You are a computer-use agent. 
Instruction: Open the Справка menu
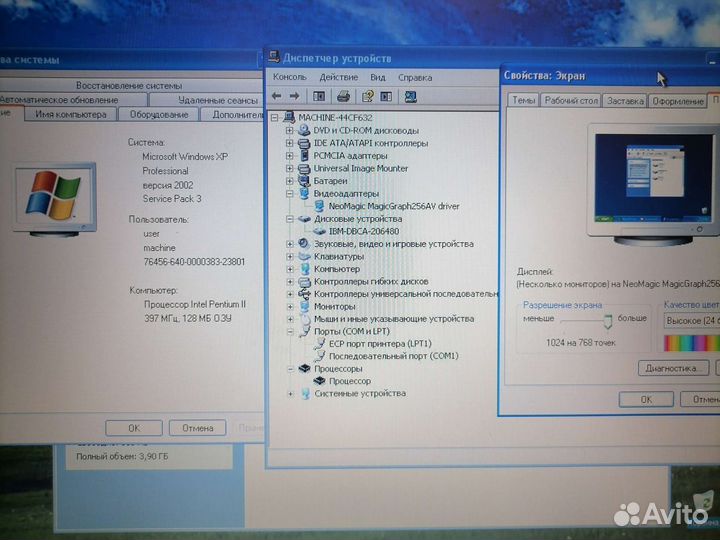(x=415, y=77)
